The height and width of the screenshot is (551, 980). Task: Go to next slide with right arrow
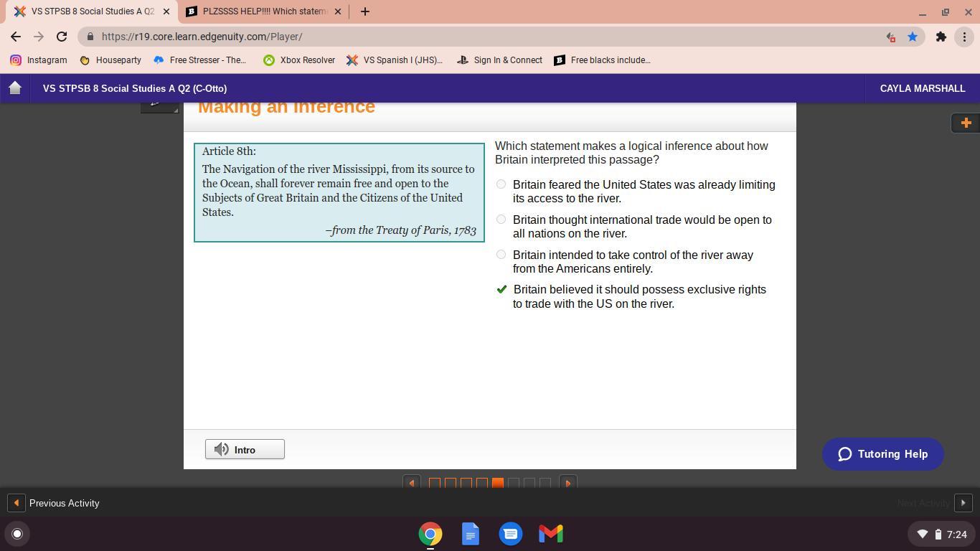(x=567, y=483)
